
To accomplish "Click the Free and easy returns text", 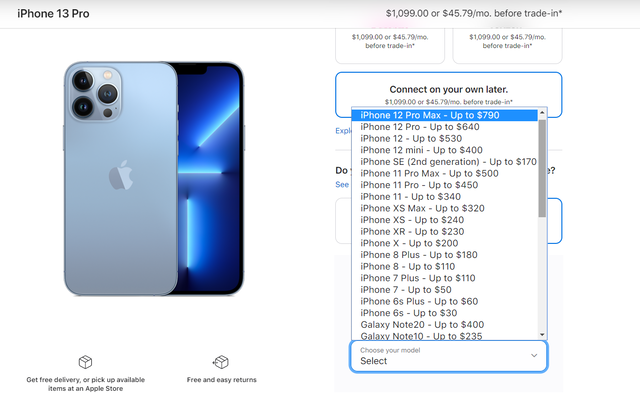I will (x=222, y=380).
